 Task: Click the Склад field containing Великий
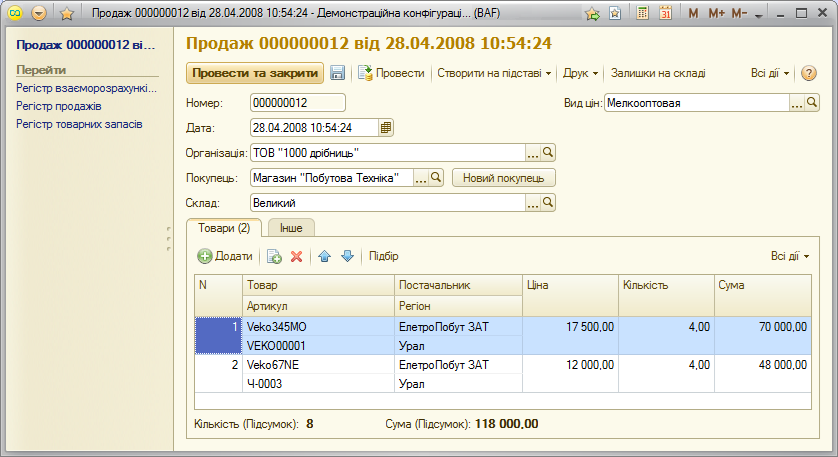(x=388, y=203)
